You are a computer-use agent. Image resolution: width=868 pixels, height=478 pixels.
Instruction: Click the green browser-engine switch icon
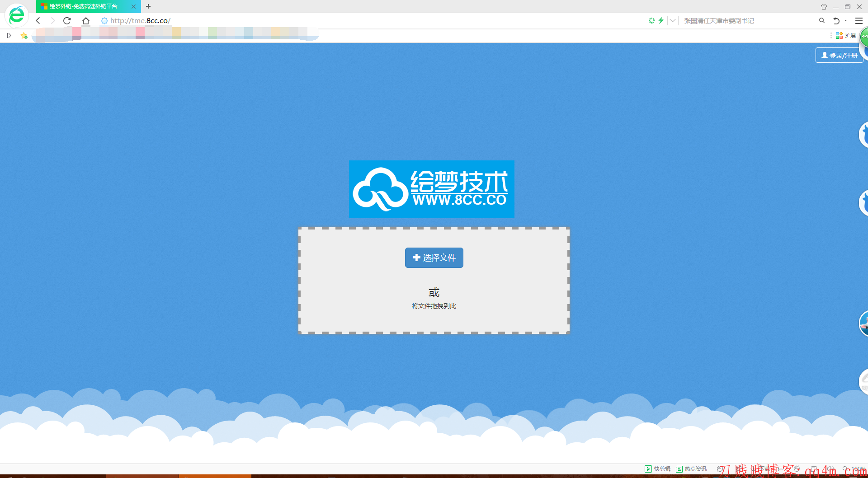651,21
